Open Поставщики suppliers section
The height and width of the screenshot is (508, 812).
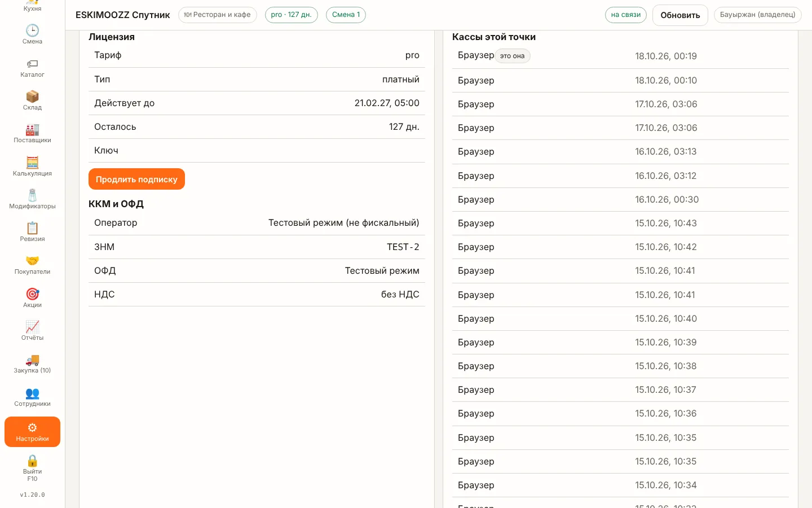(x=32, y=133)
